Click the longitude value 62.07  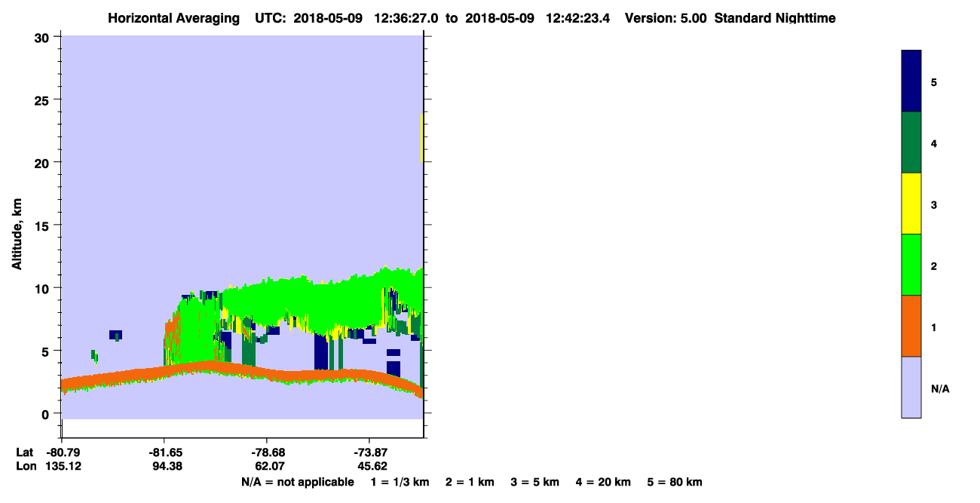(x=271, y=466)
